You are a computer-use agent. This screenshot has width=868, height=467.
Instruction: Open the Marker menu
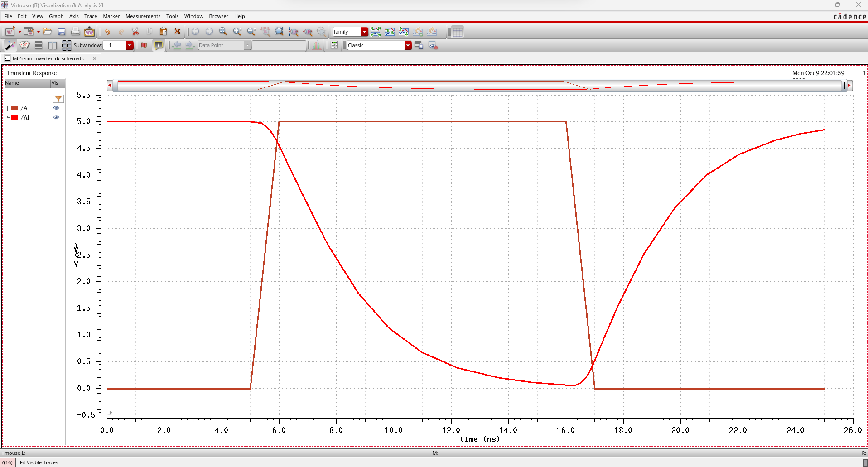click(111, 16)
